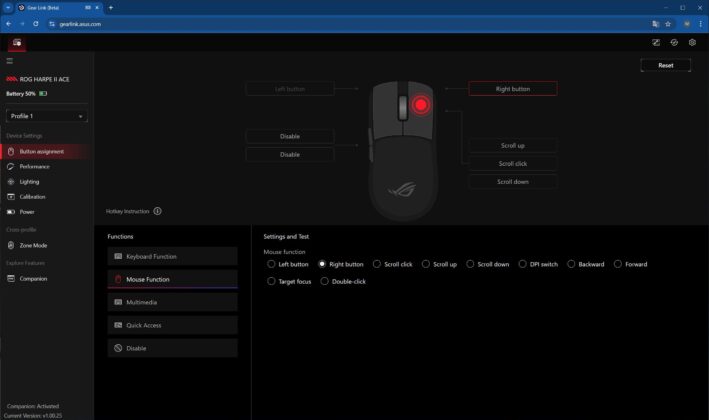709x420 pixels.
Task: Open the device tab icon in header
Action: click(17, 42)
